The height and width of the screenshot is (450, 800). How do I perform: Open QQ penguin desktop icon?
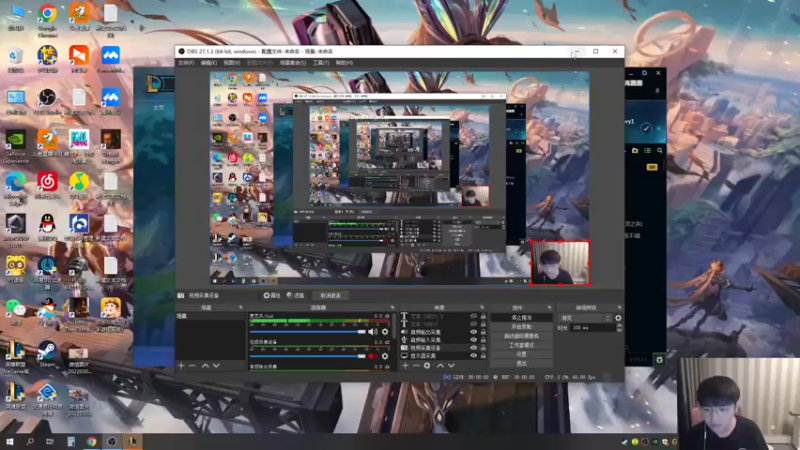tap(47, 227)
